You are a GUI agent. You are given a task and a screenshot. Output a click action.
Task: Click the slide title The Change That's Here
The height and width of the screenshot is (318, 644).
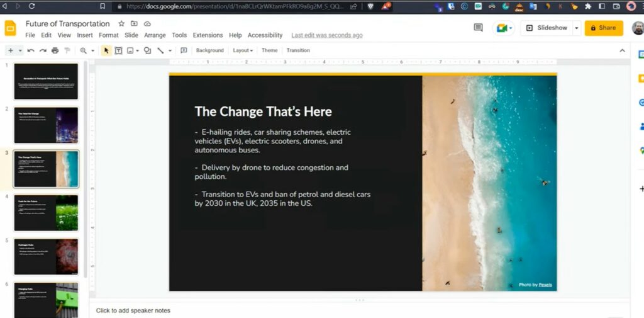264,111
